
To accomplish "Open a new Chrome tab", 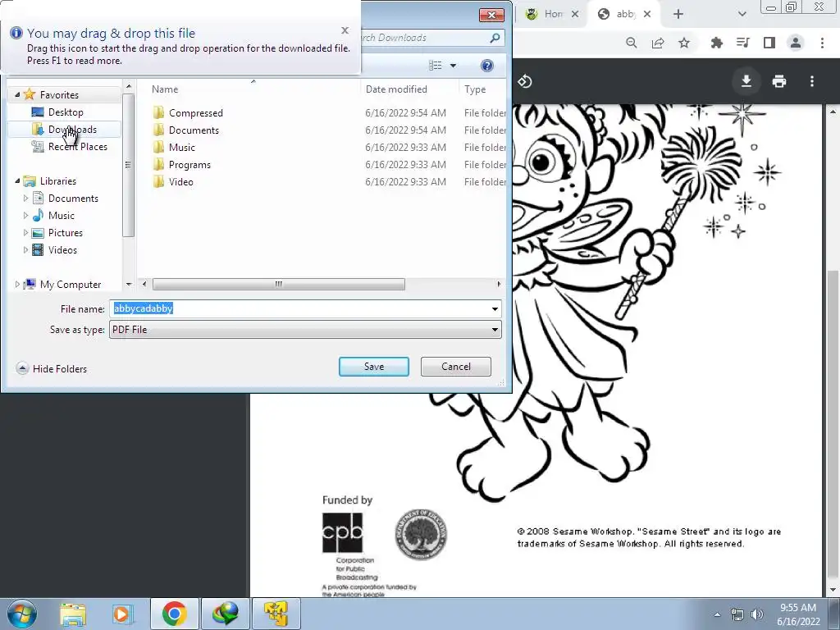I will click(678, 15).
